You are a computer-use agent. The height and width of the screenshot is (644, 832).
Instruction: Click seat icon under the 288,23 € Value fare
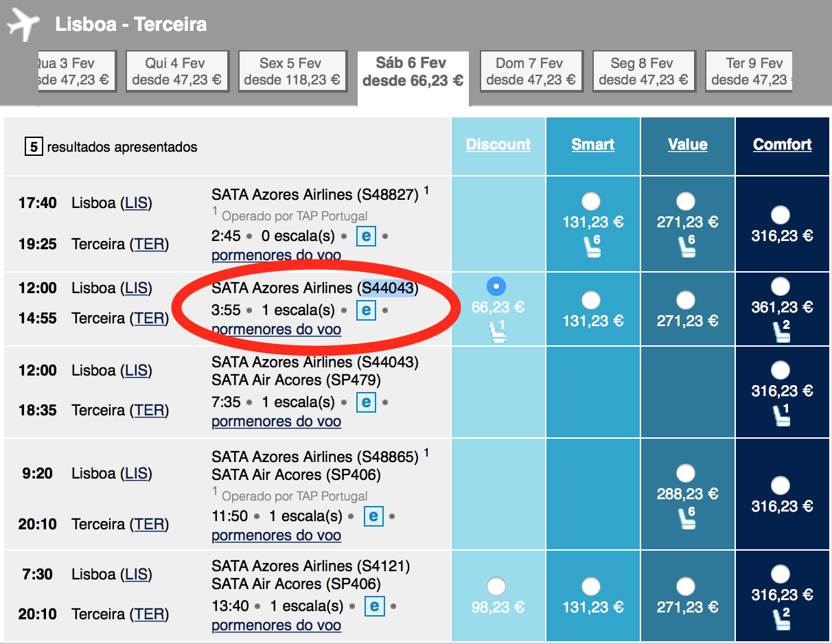tap(686, 518)
